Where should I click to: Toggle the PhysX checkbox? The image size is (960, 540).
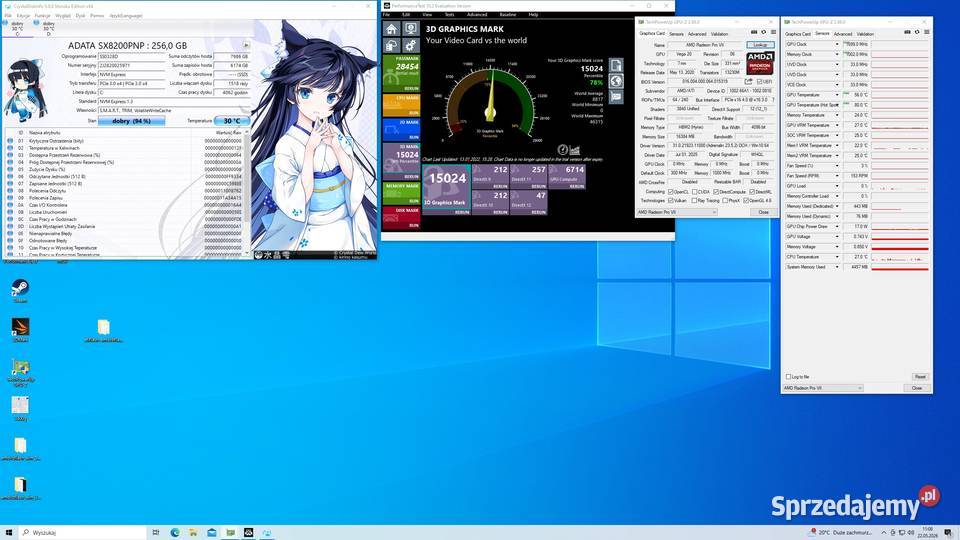click(726, 200)
